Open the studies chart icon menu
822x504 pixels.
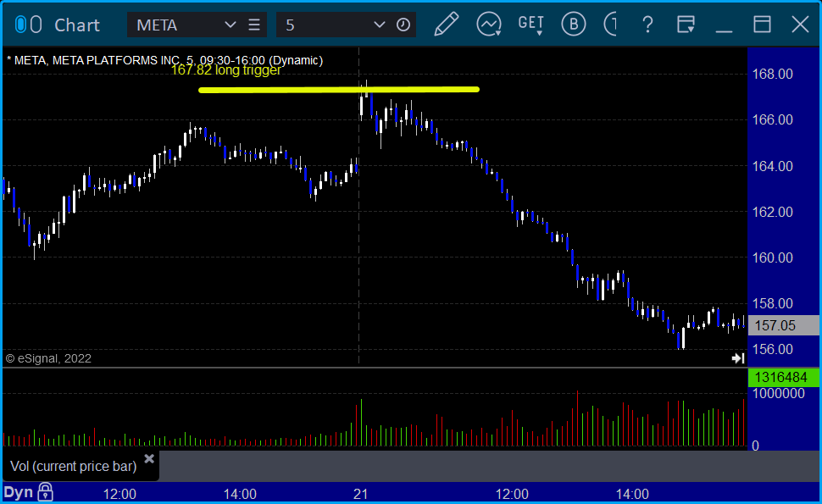(489, 25)
